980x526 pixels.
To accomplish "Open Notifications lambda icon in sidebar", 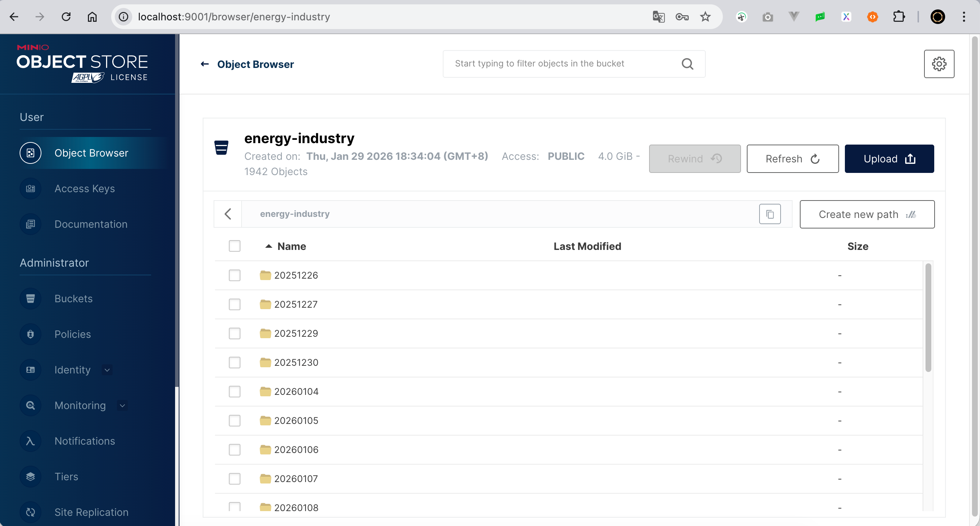I will click(31, 441).
